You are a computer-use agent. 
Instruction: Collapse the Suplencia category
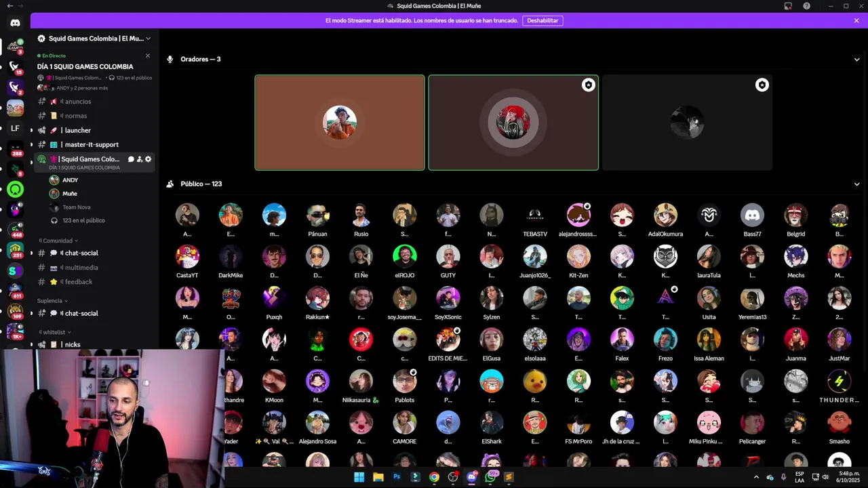pos(52,301)
